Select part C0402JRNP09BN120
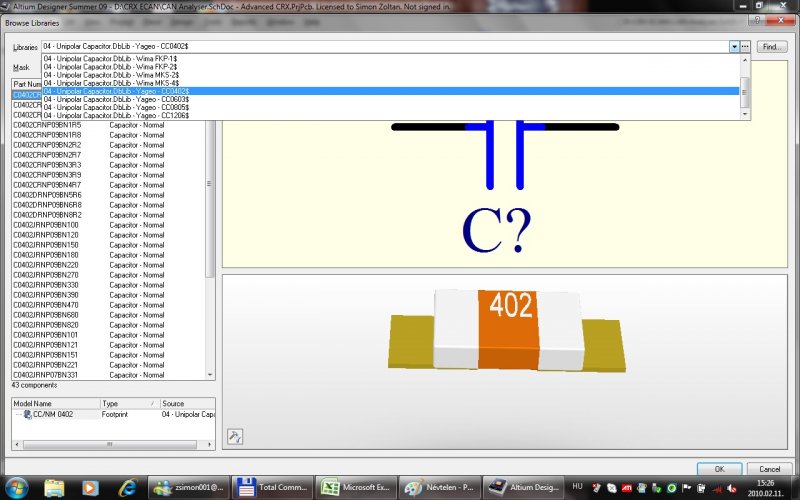Viewport: 800px width, 500px height. pyautogui.click(x=108, y=235)
